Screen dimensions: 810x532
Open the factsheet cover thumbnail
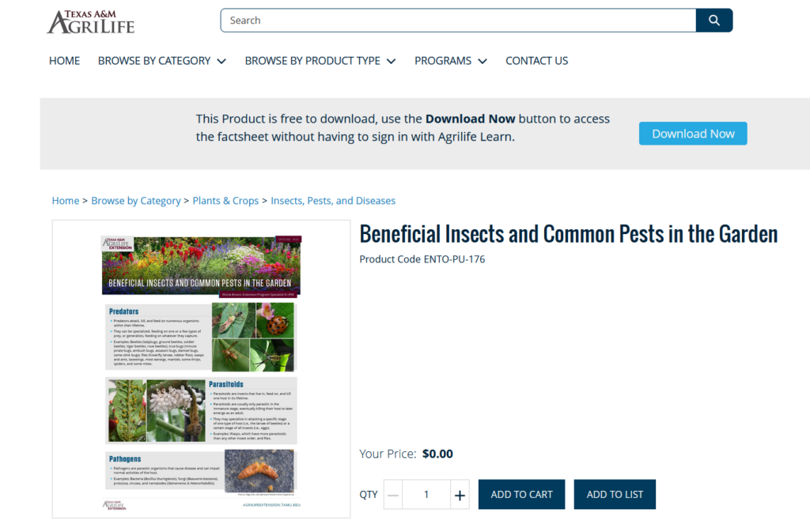click(201, 369)
